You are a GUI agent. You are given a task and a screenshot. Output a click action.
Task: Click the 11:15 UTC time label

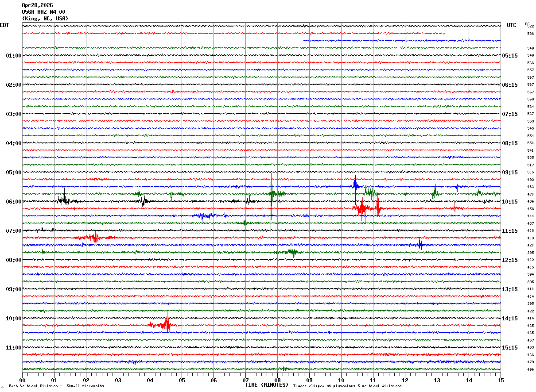pos(510,231)
